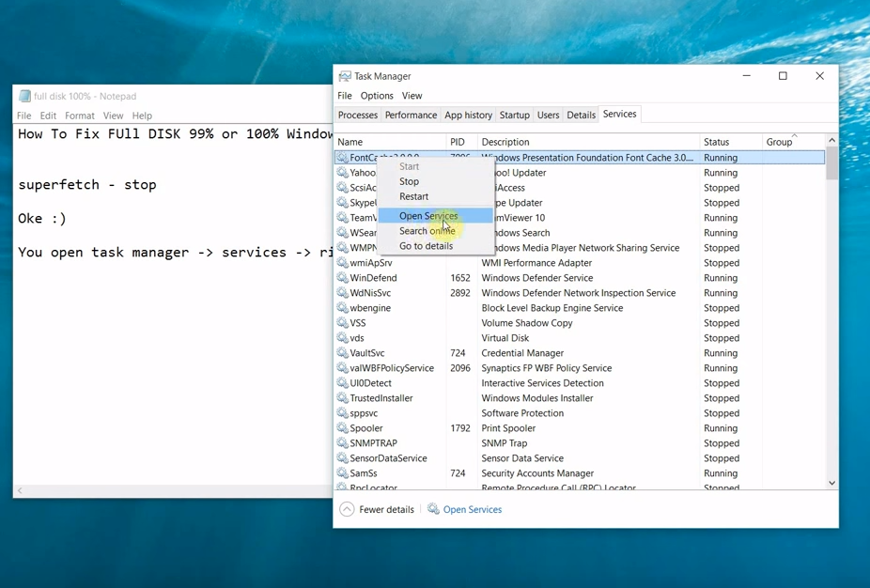870x588 pixels.
Task: Click the Notepad title bar icon
Action: pyautogui.click(x=24, y=96)
